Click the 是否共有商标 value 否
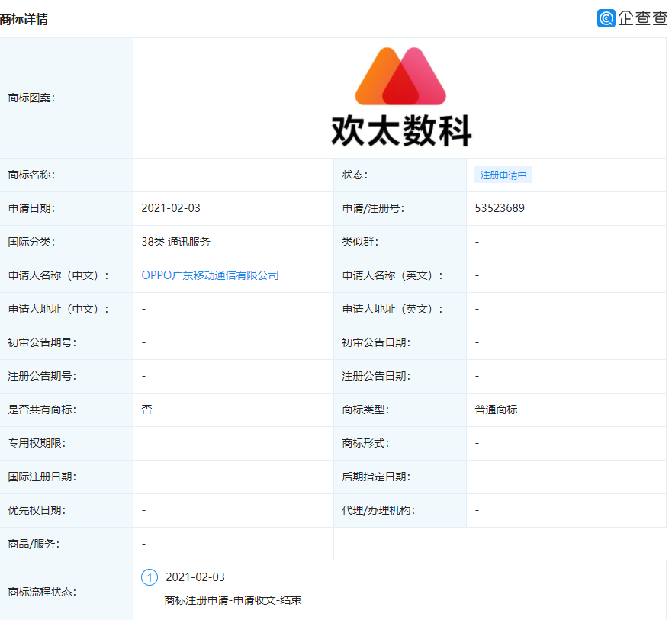The height and width of the screenshot is (620, 672). 145,410
